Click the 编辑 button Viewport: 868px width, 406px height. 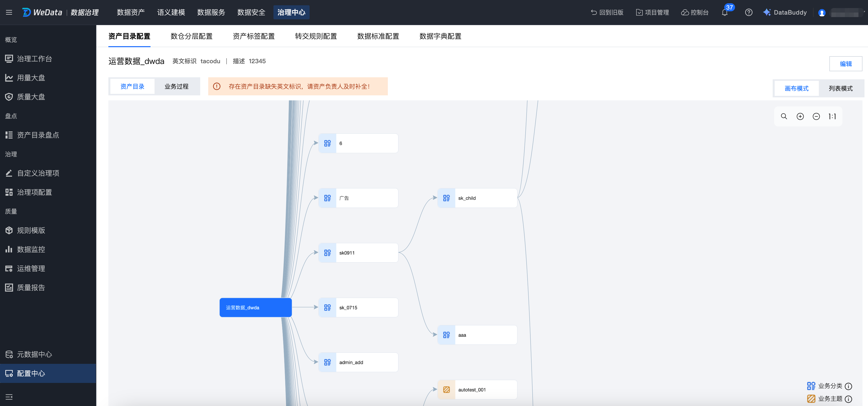845,64
